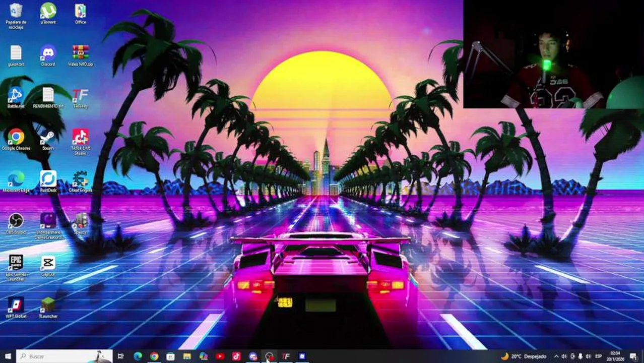Open the notification center icon

633,356
